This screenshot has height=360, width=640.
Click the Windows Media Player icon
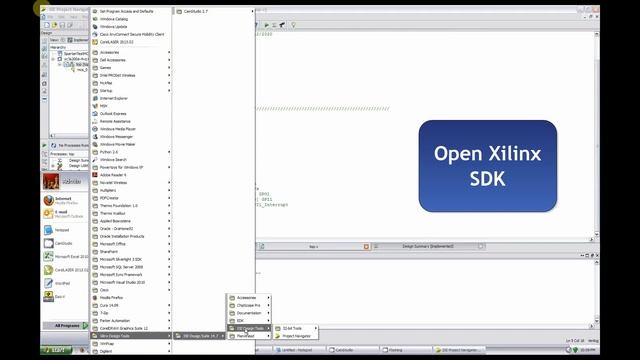pyautogui.click(x=95, y=129)
